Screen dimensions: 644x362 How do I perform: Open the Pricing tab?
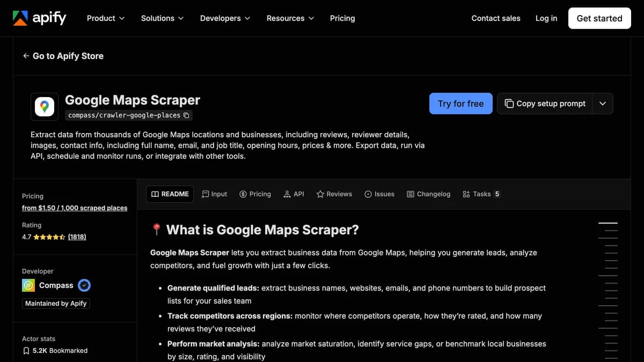(x=255, y=194)
